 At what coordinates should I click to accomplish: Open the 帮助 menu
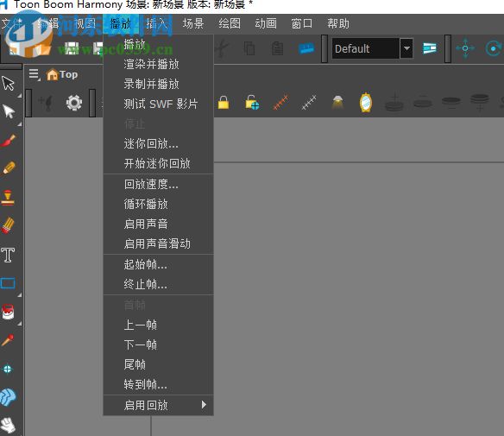point(338,23)
